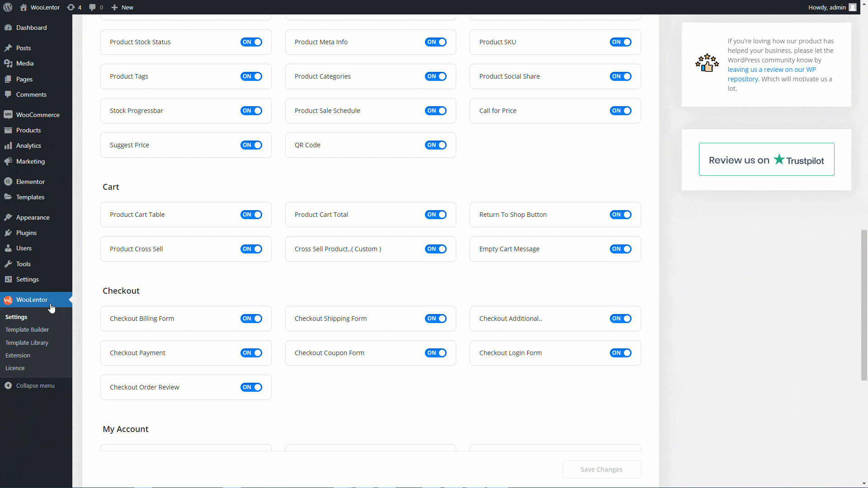Click the WordPress logo in the admin bar
This screenshot has width=868, height=488.
(7, 7)
